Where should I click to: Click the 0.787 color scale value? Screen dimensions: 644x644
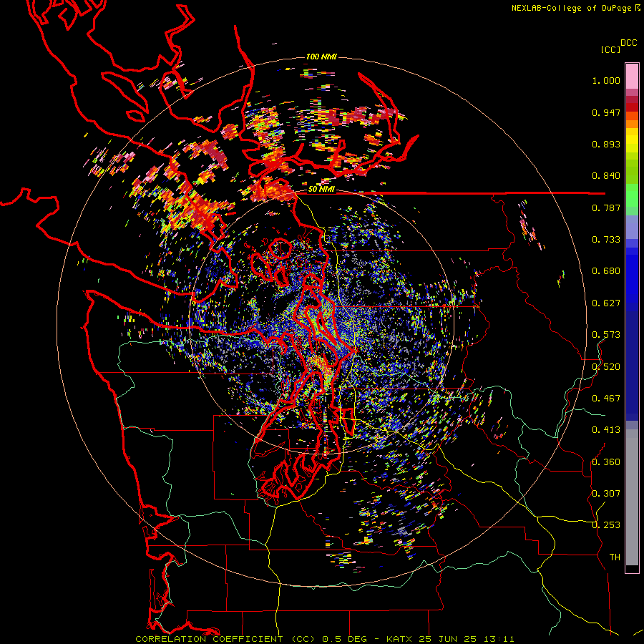pos(606,208)
